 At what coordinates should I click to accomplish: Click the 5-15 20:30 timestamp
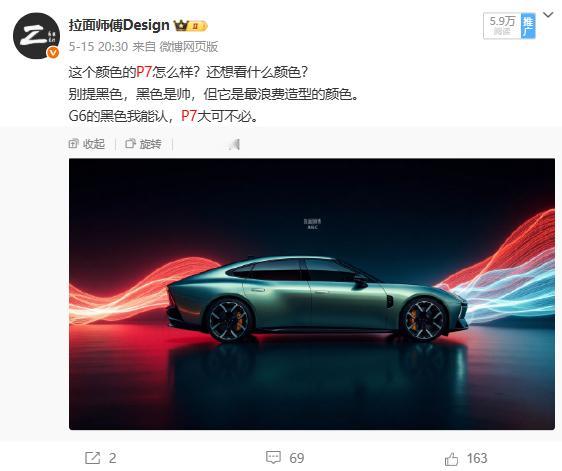(98, 47)
